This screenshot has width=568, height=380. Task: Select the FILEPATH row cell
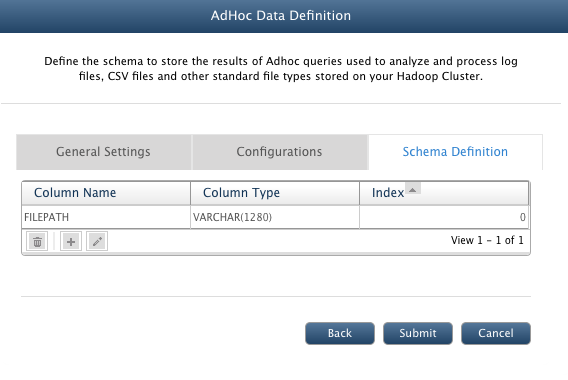[106, 217]
